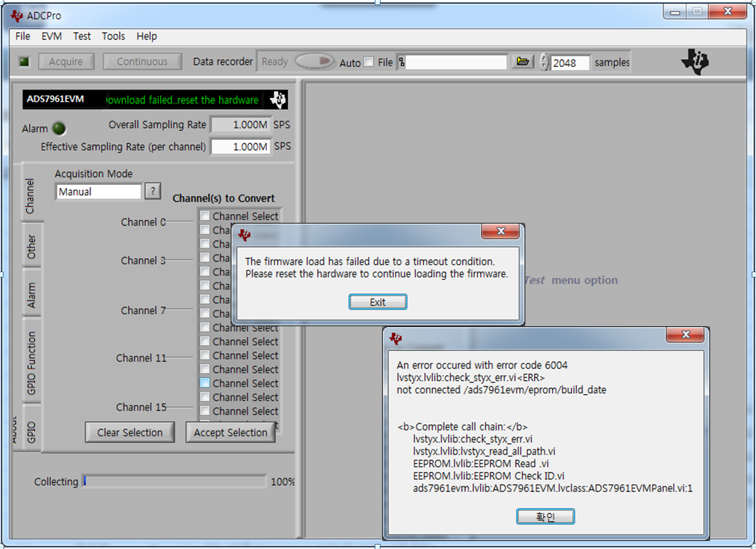This screenshot has width=756, height=549.
Task: Minimize the ADCPro window
Action: [675, 12]
